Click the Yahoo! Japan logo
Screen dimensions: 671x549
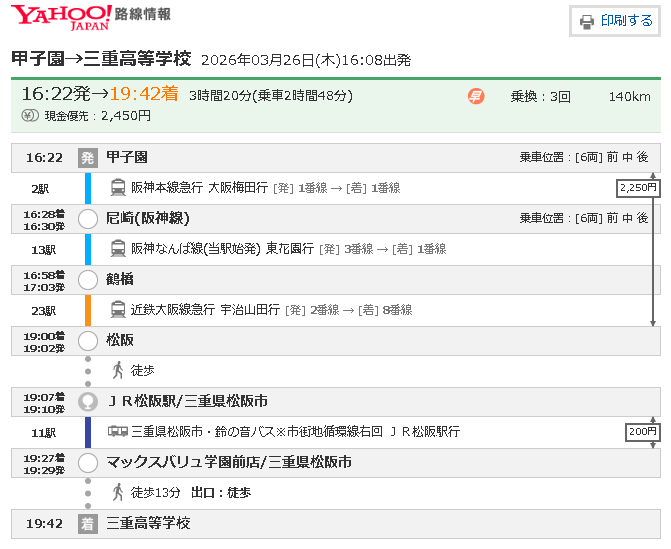(60, 17)
